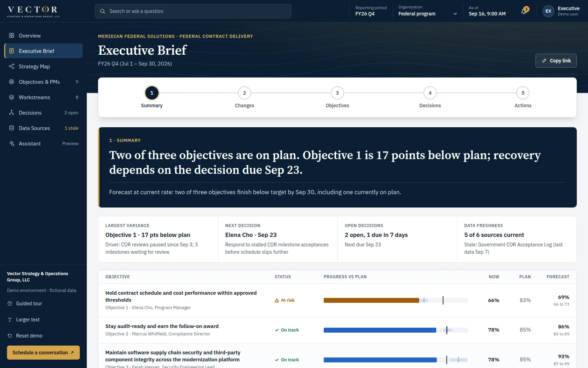
Task: Open the Largest Variance Objective 1 card
Action: (x=158, y=239)
